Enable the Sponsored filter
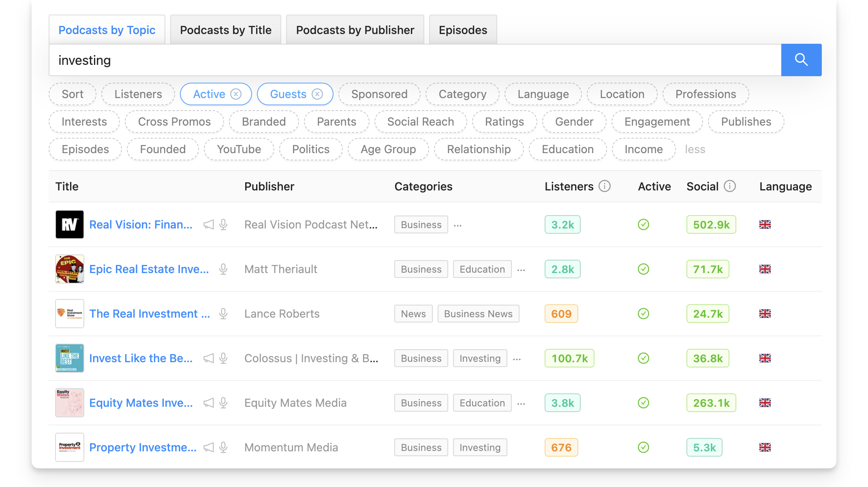868x487 pixels. 379,94
